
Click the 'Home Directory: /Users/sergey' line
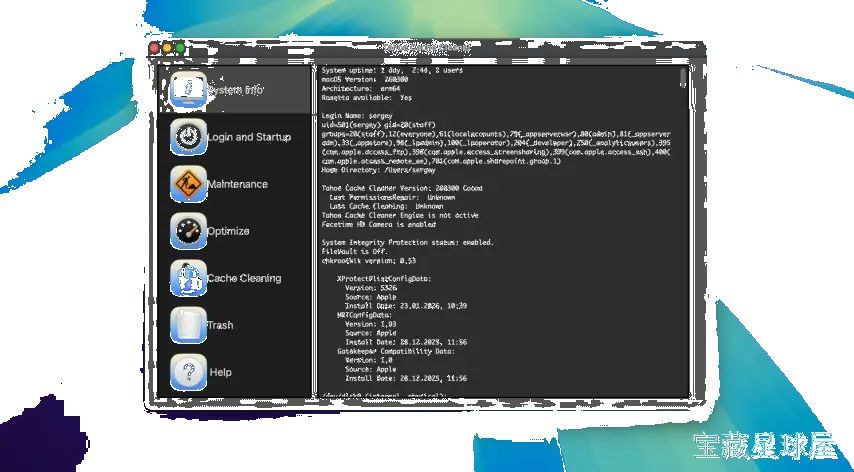379,170
